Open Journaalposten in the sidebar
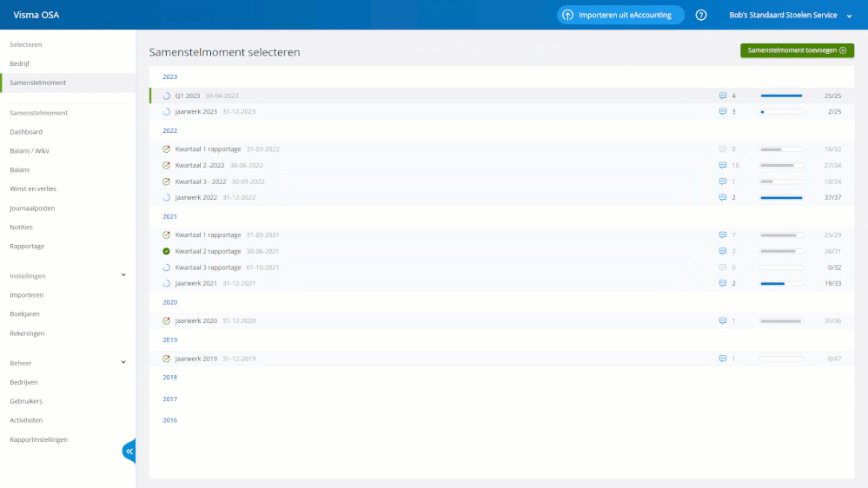 32,208
